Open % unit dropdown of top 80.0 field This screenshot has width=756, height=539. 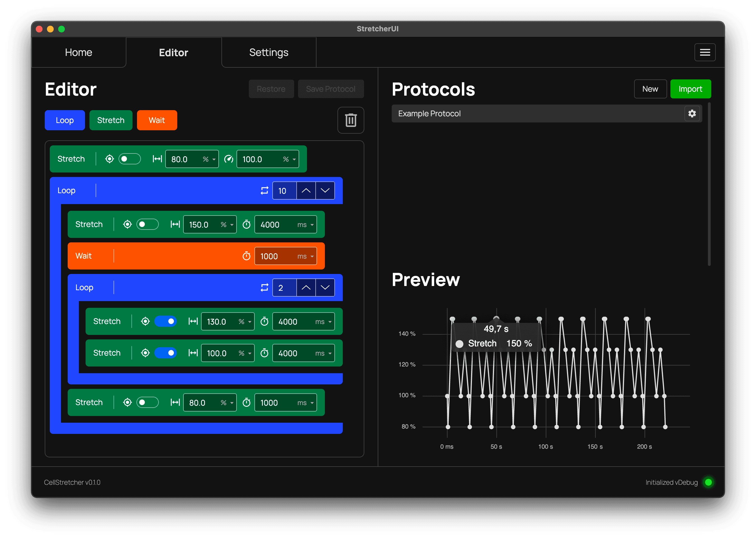209,159
